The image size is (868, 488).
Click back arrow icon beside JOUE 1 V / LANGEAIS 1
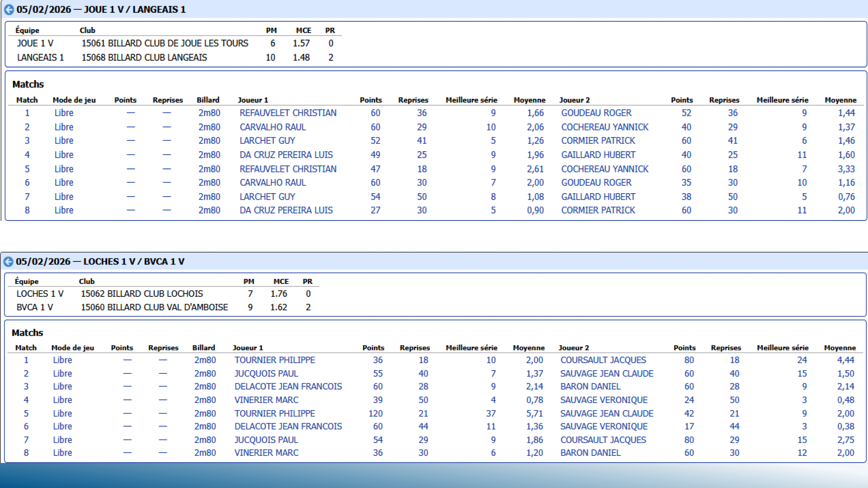(x=9, y=9)
